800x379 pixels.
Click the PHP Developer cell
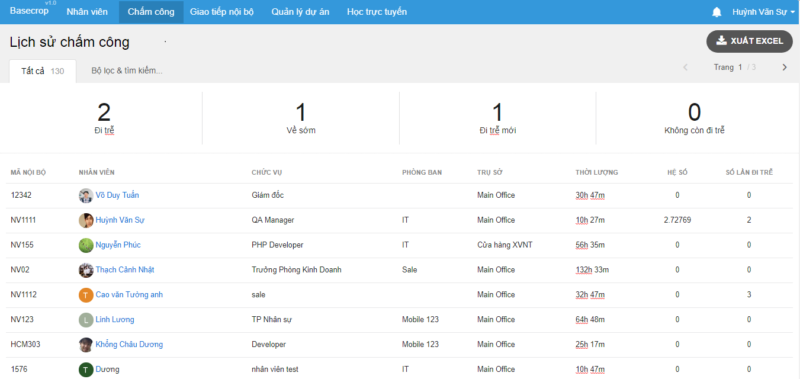coord(277,245)
